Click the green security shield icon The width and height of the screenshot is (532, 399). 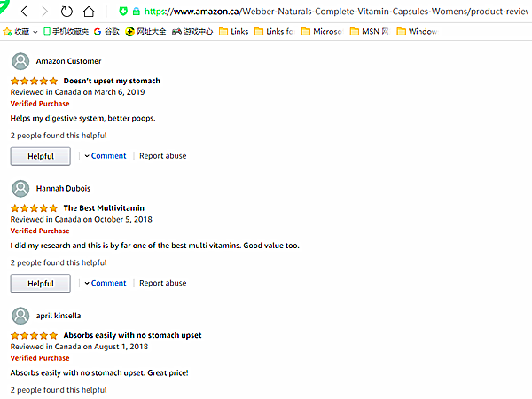click(x=123, y=12)
